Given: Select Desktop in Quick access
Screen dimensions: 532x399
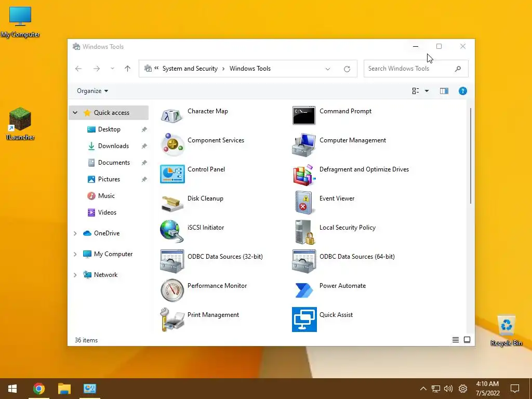Looking at the screenshot, I should pos(109,129).
